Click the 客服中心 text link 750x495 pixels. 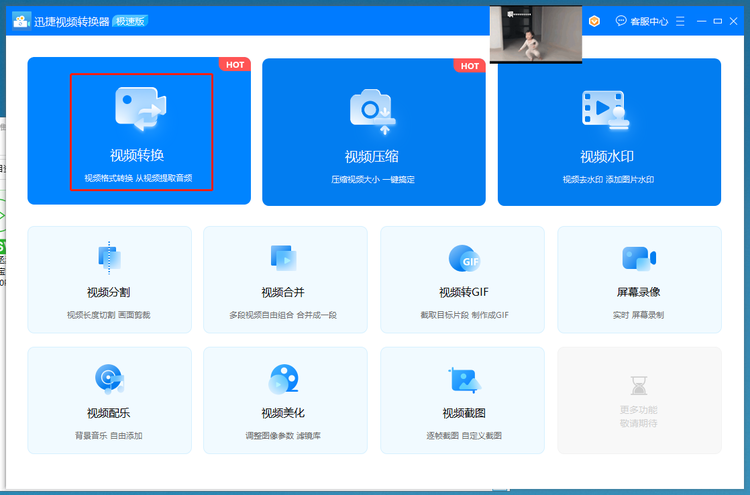[x=649, y=22]
